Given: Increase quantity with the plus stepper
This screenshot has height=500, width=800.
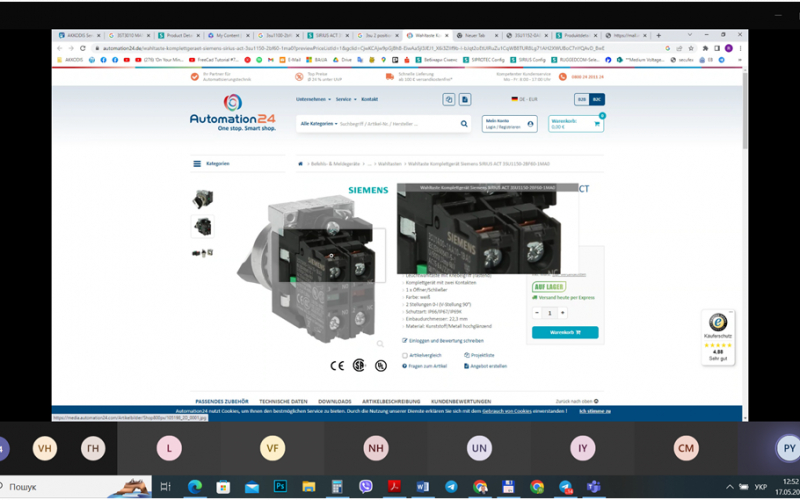Looking at the screenshot, I should point(563,313).
